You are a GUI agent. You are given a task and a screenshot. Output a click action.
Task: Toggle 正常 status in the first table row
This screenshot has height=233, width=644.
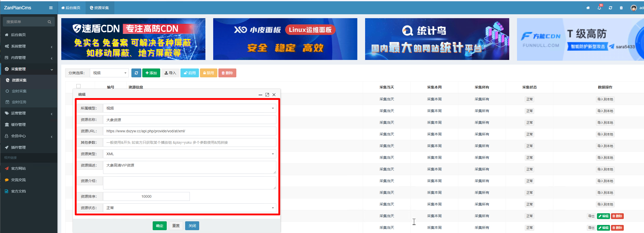(x=529, y=99)
